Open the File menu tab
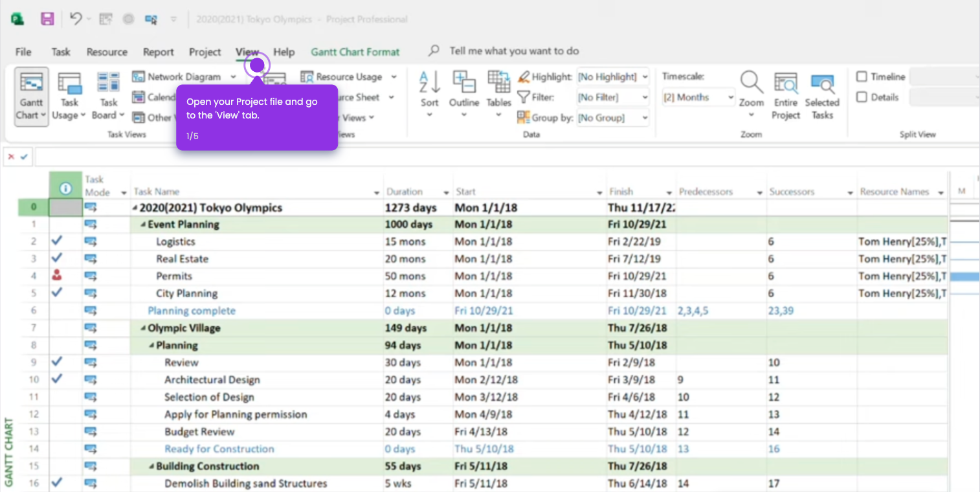The image size is (980, 492). [23, 52]
